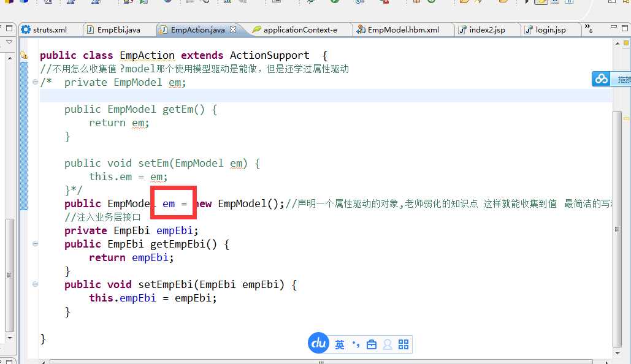Click 'return empEbi;' statement
Image resolution: width=631 pixels, height=364 pixels.
click(131, 257)
